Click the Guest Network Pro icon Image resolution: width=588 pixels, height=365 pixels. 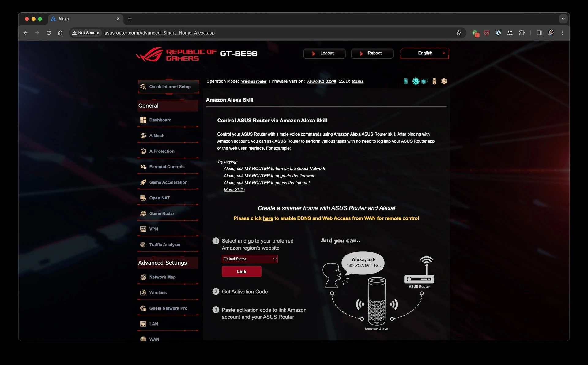[x=143, y=308]
